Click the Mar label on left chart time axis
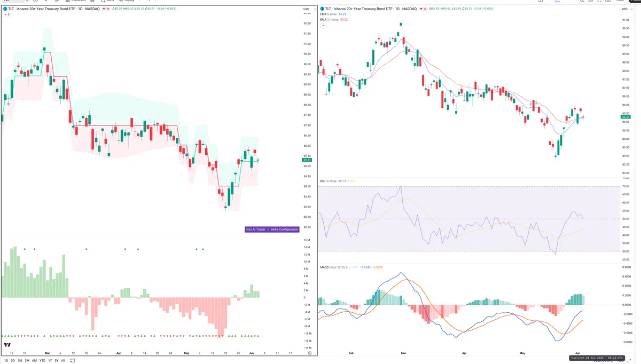This screenshot has height=364, width=641. coord(47,353)
